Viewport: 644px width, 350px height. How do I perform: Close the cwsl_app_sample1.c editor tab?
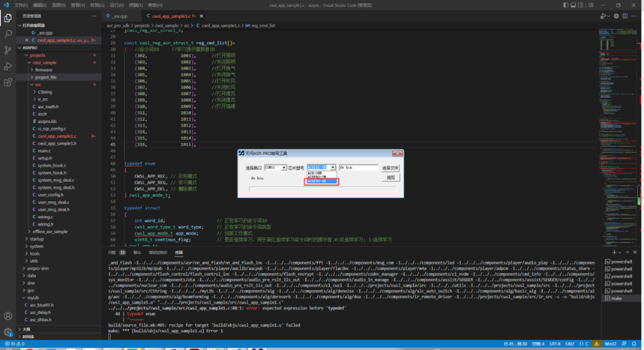(201, 16)
